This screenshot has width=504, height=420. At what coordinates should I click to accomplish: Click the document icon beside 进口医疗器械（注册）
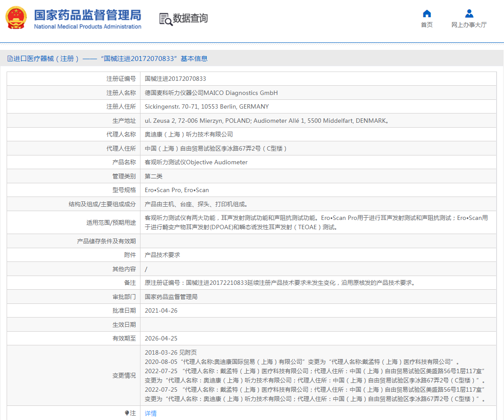9,58
